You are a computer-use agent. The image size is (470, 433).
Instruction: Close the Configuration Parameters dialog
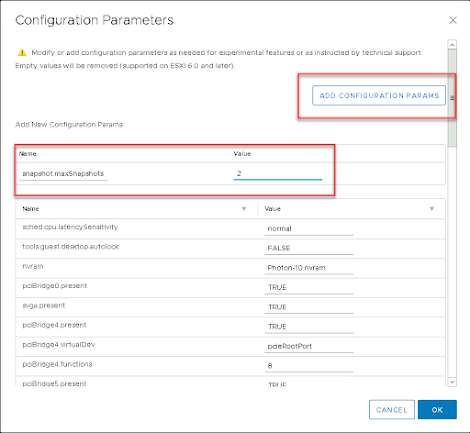coord(453,20)
